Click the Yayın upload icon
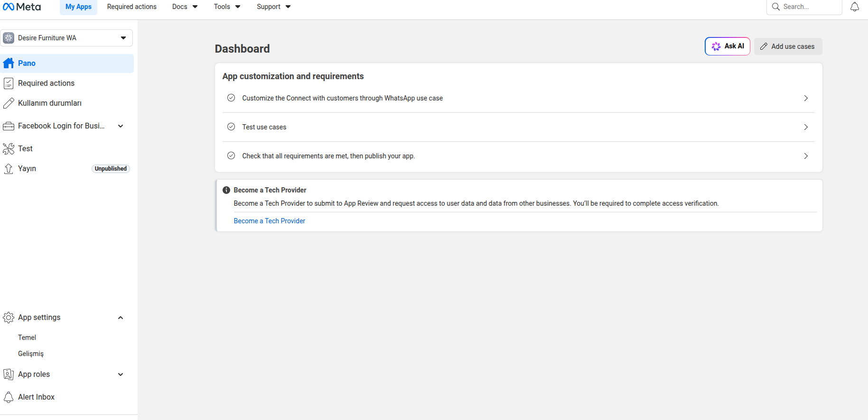This screenshot has height=420, width=868. coord(9,169)
